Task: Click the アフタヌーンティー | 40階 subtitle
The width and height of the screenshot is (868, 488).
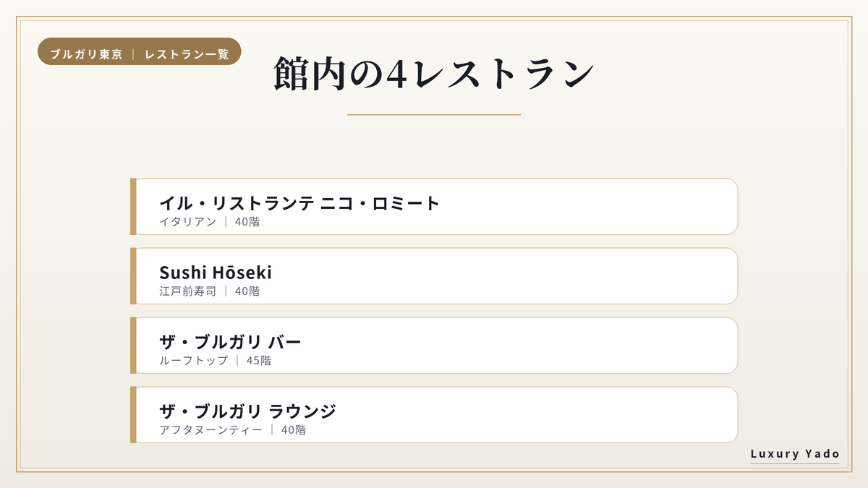Action: coord(233,430)
